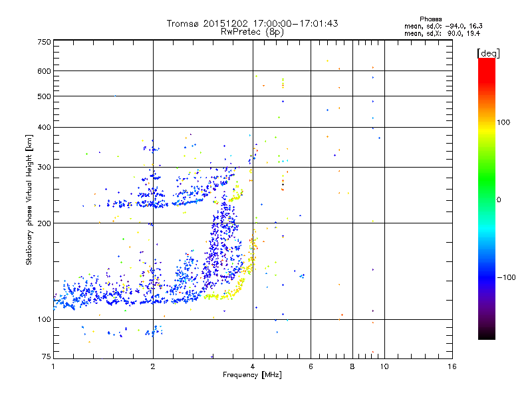This screenshot has height=399, width=532.
Task: Click the black bottom end of the colorbar
Action: click(486, 336)
